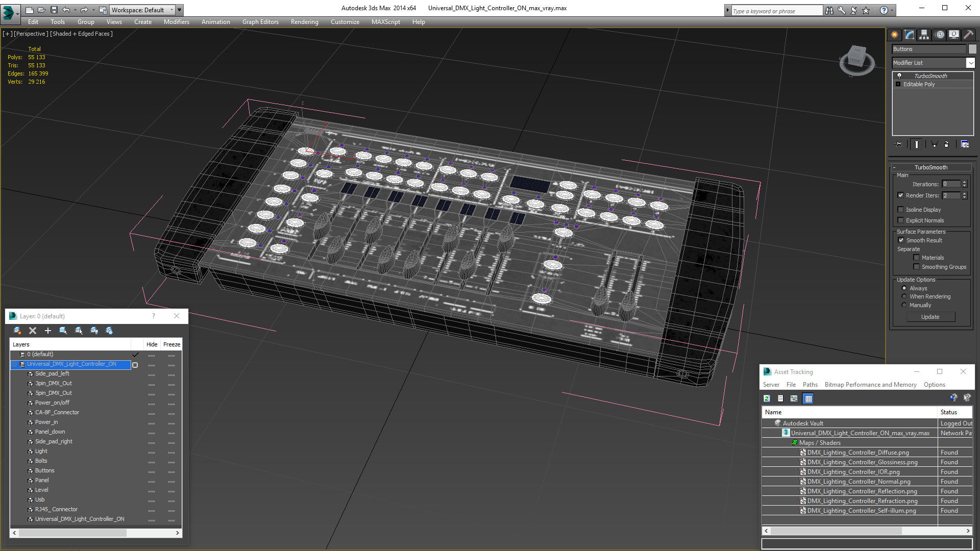Open Bitmap Performance and Memory menu
Screen dimensions: 980x551
[x=870, y=385]
